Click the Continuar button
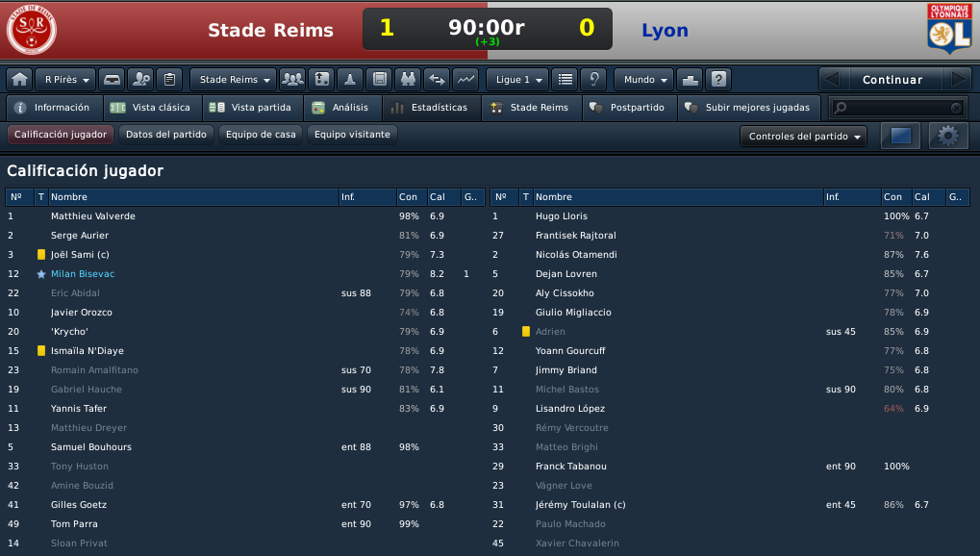 [892, 80]
